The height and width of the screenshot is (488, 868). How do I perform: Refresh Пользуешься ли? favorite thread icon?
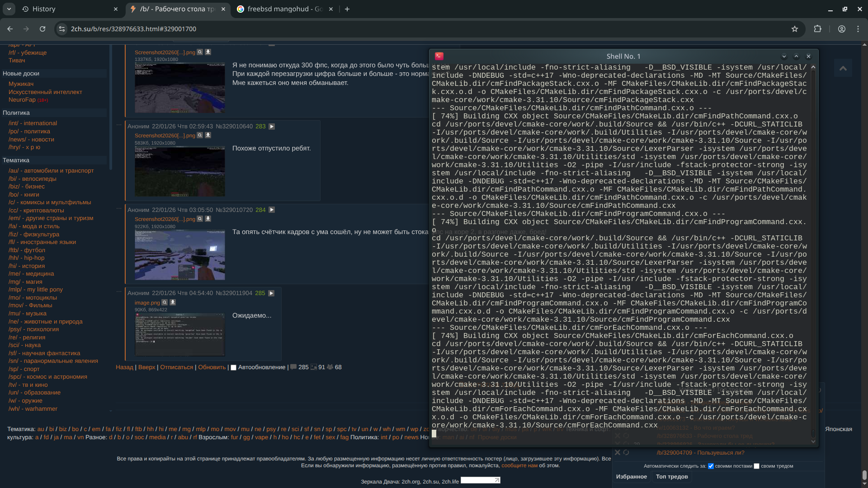point(626,452)
